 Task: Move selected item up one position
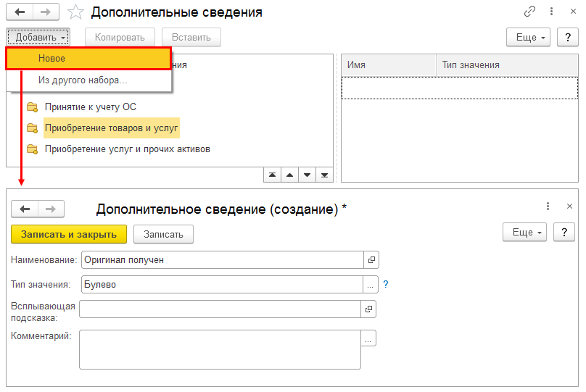tap(289, 175)
